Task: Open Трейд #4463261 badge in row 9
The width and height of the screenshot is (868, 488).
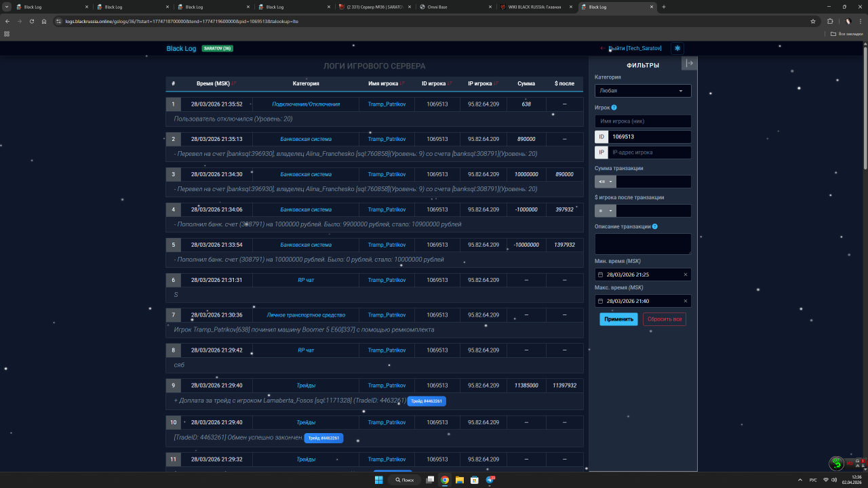Action: pos(427,401)
